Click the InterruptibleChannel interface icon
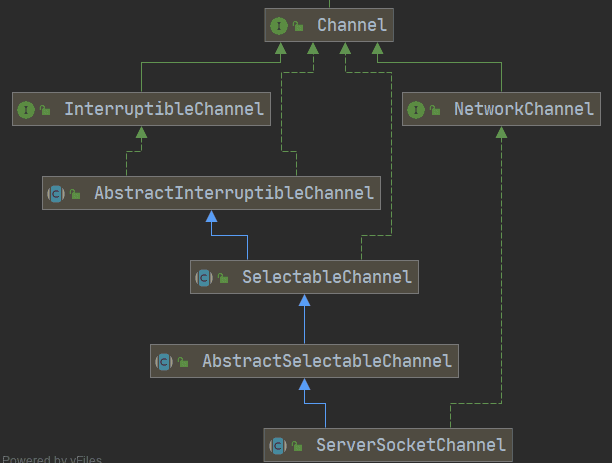 click(x=26, y=110)
